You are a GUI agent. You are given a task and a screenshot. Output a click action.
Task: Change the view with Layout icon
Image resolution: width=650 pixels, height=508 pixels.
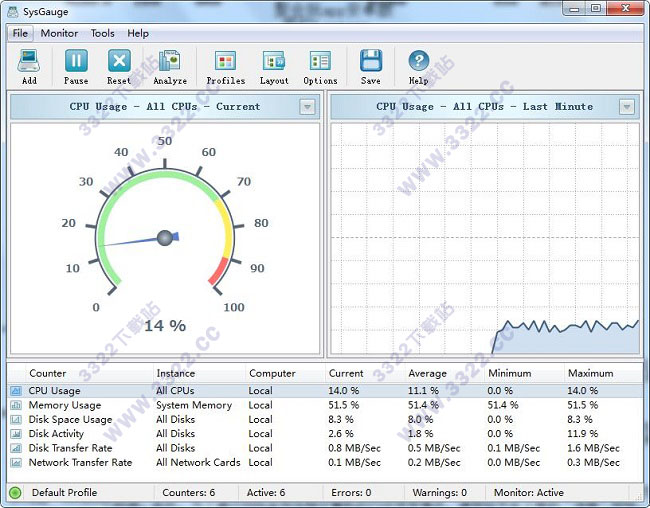pos(274,61)
